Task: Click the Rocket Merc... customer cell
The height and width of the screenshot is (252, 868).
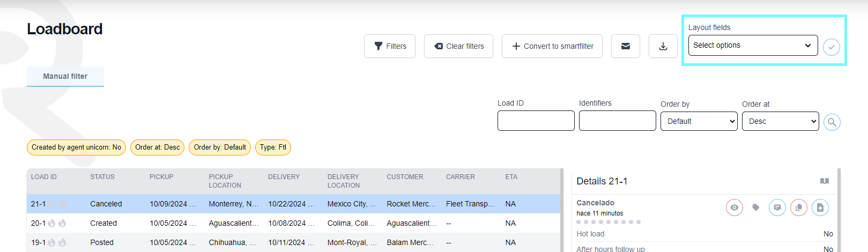Action: [412, 204]
